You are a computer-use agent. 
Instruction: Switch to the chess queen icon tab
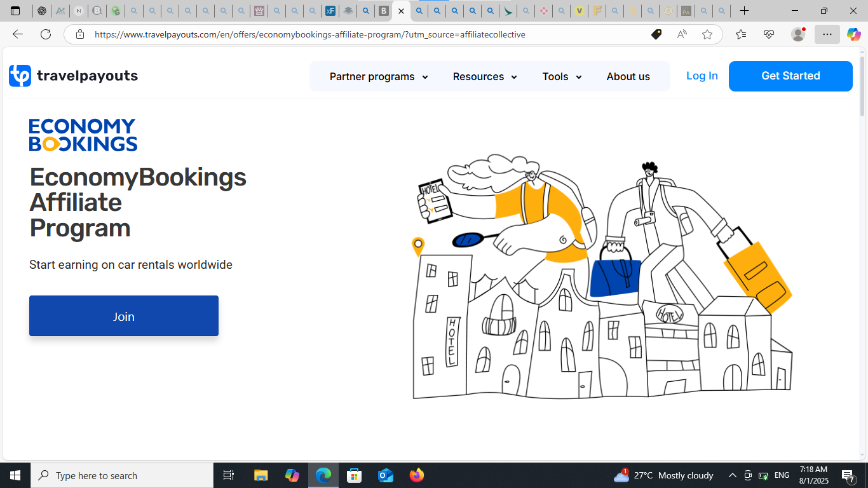(259, 11)
